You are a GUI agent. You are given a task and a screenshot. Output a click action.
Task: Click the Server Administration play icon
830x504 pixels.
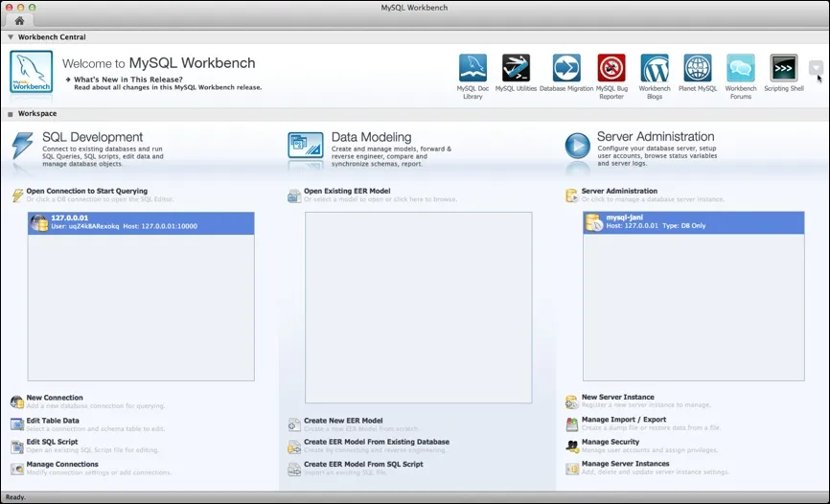point(578,146)
